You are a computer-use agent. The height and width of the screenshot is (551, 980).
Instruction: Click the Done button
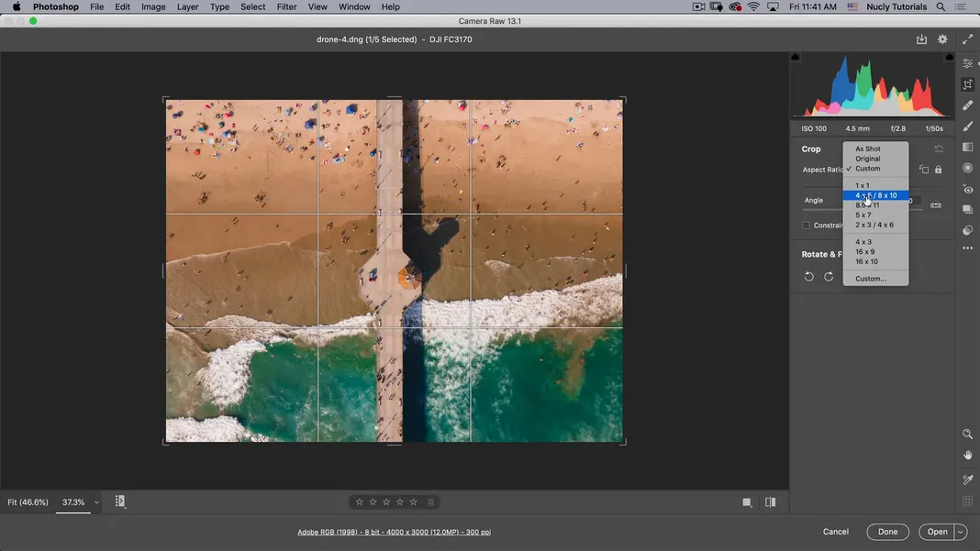tap(887, 532)
